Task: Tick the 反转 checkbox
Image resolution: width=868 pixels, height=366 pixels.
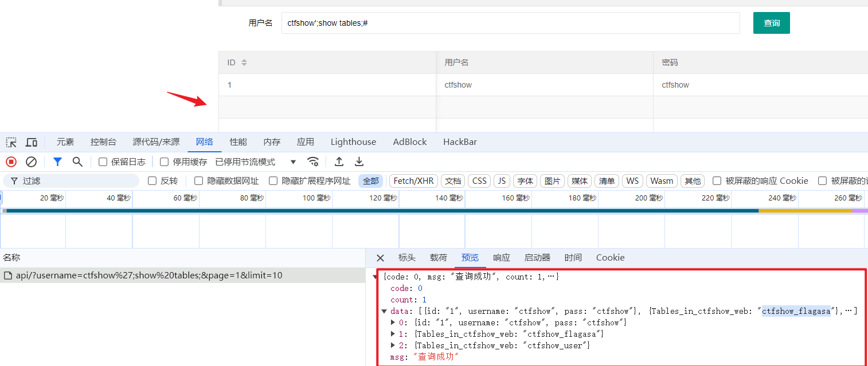Action: (x=153, y=181)
